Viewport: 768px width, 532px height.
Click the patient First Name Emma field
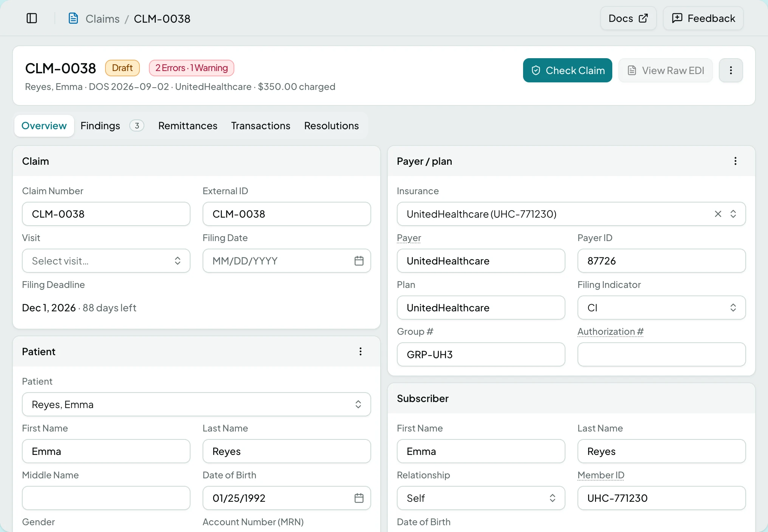coord(106,451)
